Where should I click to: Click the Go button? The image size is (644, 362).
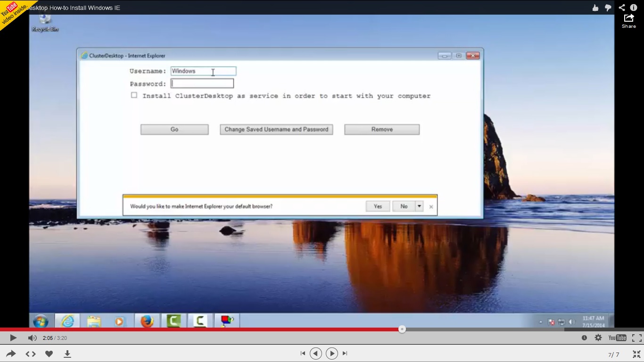[x=174, y=129]
